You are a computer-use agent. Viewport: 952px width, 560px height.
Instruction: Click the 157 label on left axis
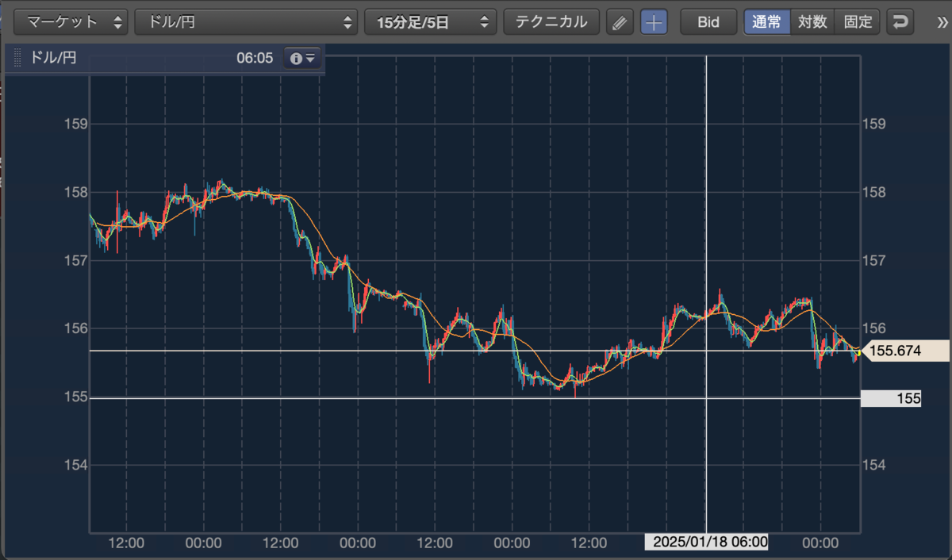pyautogui.click(x=75, y=260)
